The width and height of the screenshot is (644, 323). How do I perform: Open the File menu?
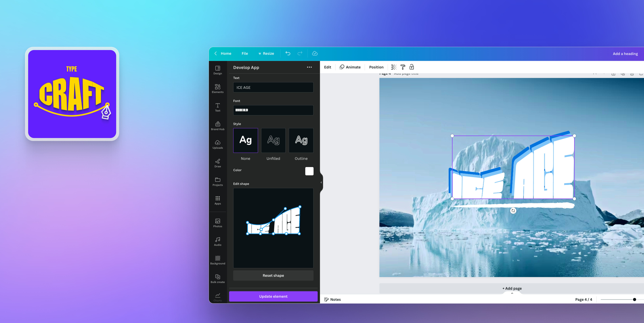[x=244, y=53]
